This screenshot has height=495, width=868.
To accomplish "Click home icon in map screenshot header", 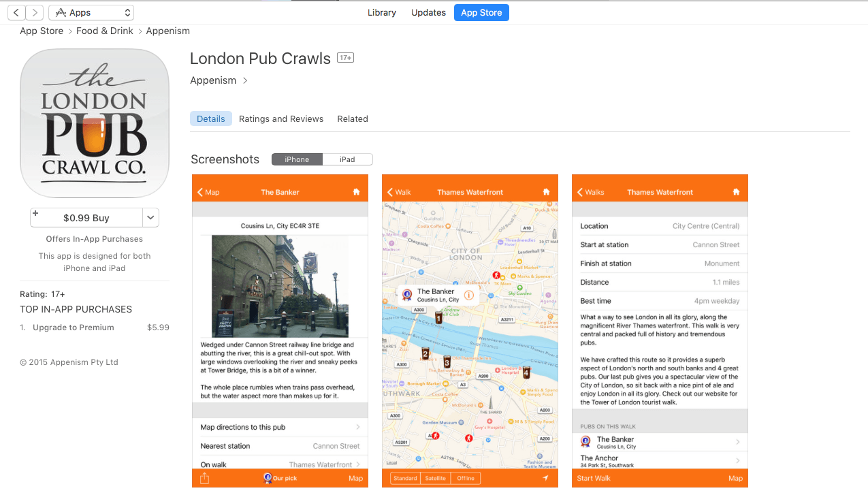I will 546,192.
